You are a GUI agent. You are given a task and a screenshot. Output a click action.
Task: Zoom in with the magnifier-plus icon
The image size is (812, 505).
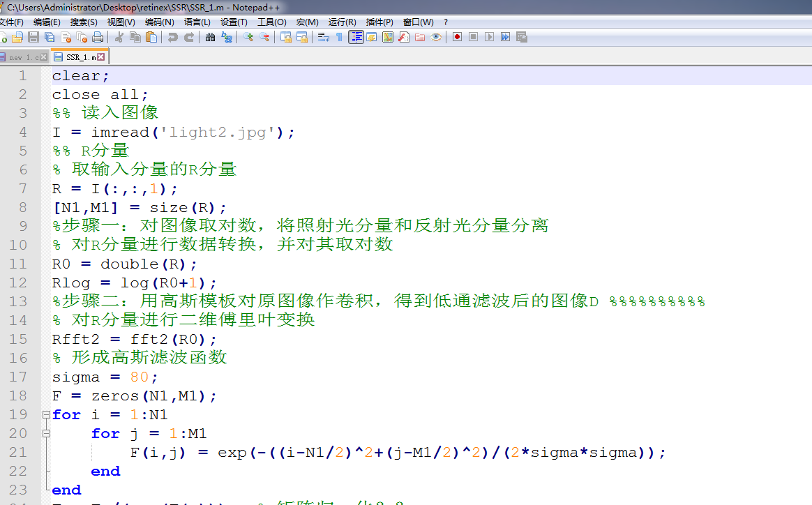[249, 37]
